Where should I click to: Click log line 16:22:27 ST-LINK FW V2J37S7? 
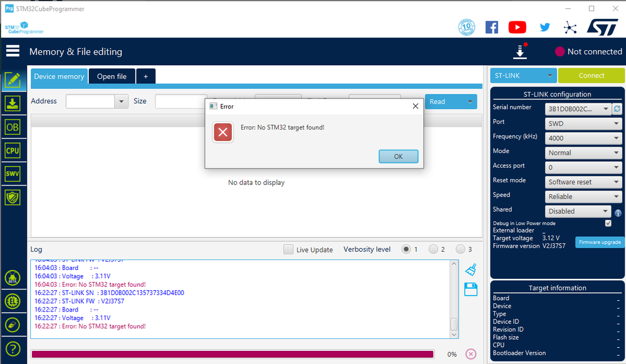click(79, 301)
